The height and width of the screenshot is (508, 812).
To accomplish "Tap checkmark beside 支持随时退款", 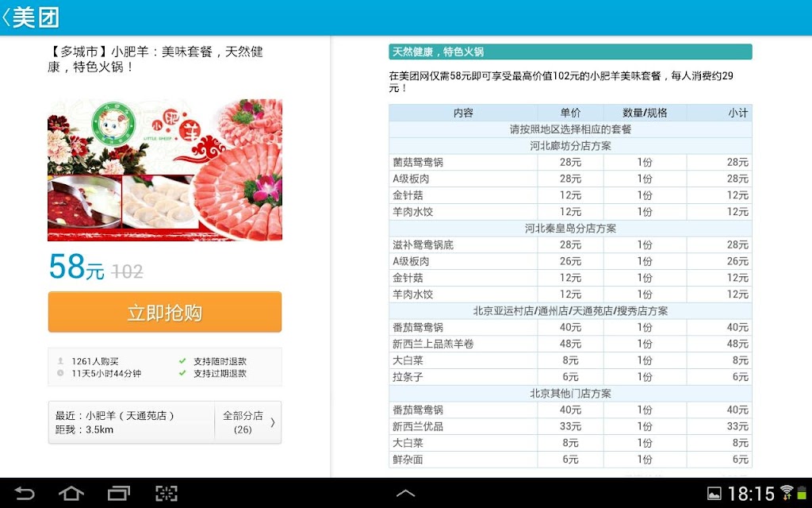I will pyautogui.click(x=182, y=361).
